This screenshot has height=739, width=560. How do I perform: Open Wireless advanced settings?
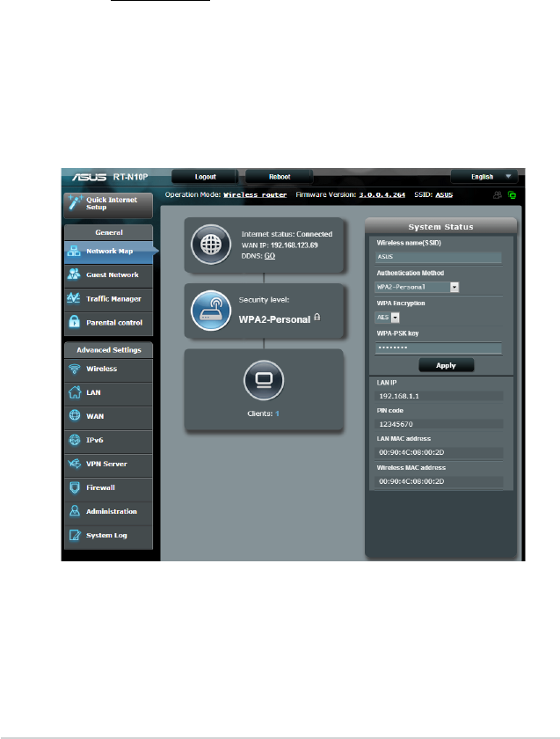pyautogui.click(x=108, y=369)
